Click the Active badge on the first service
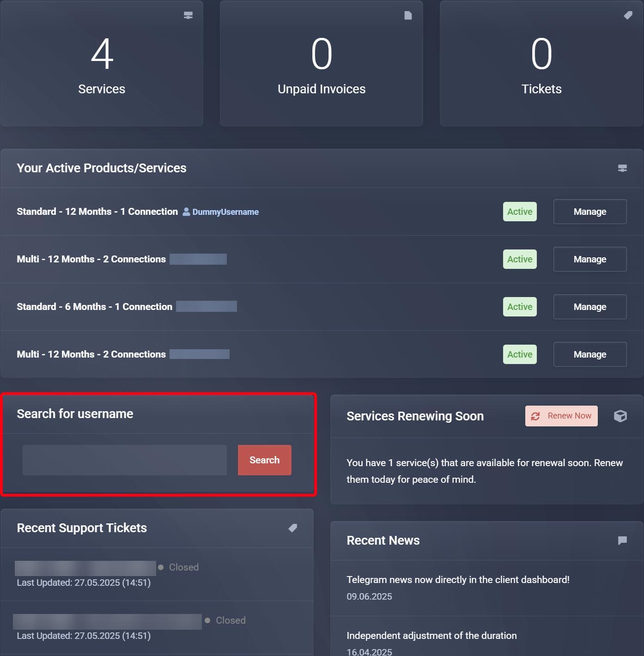This screenshot has height=656, width=644. [x=519, y=212]
